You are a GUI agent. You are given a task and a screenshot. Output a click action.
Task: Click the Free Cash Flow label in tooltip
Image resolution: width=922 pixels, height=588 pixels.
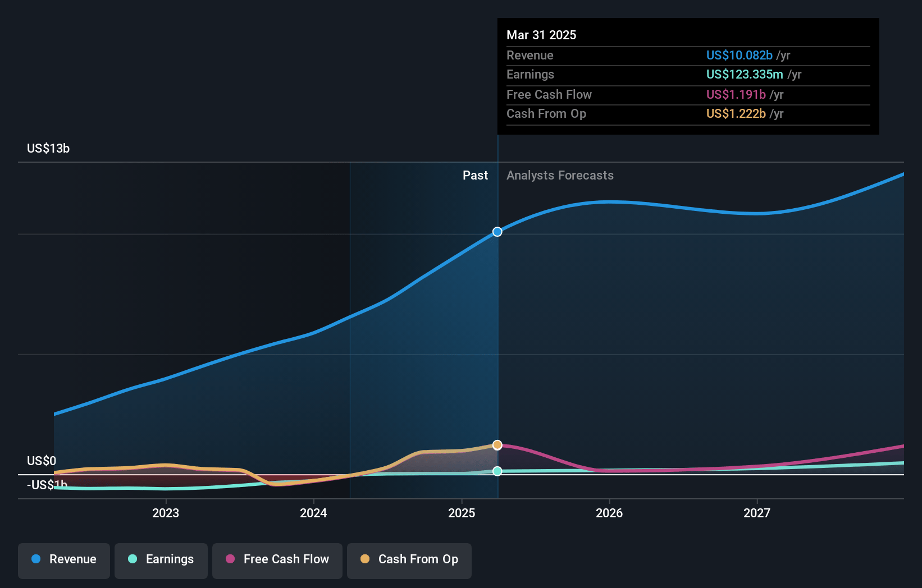pos(549,94)
